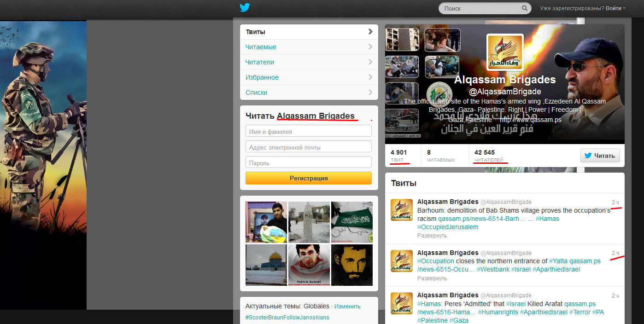The width and height of the screenshot is (644, 324).
Task: Focus the Поиск search field
Action: (485, 8)
